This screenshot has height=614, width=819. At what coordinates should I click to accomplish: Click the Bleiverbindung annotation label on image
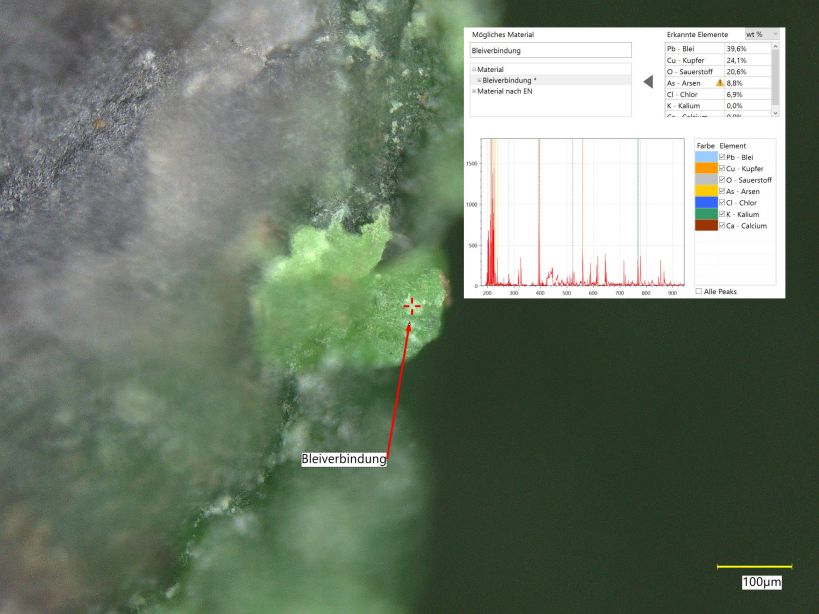click(x=344, y=459)
